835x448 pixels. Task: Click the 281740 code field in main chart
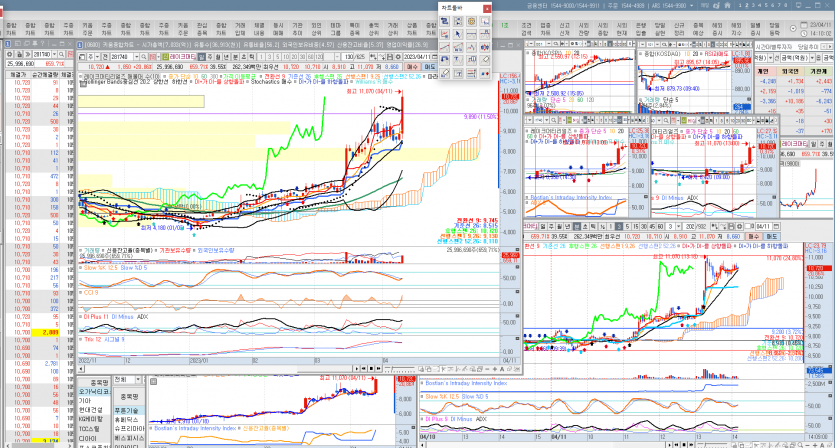(x=122, y=57)
